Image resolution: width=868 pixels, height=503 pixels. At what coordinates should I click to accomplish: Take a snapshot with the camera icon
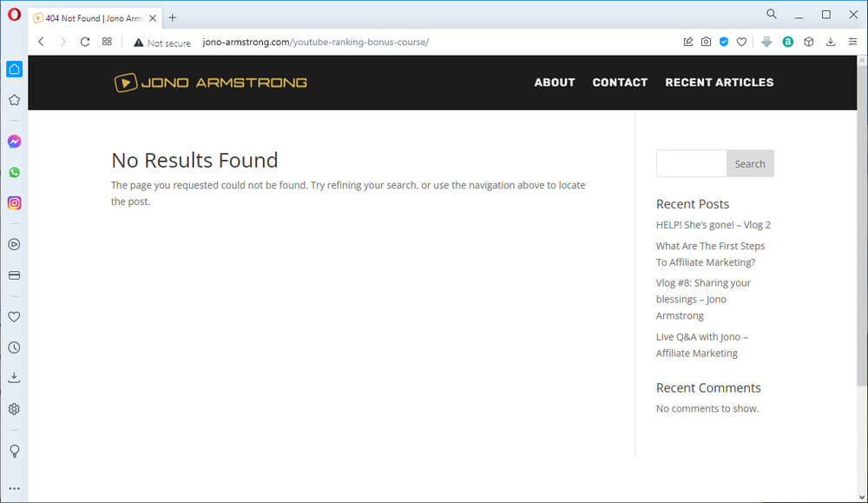tap(706, 42)
